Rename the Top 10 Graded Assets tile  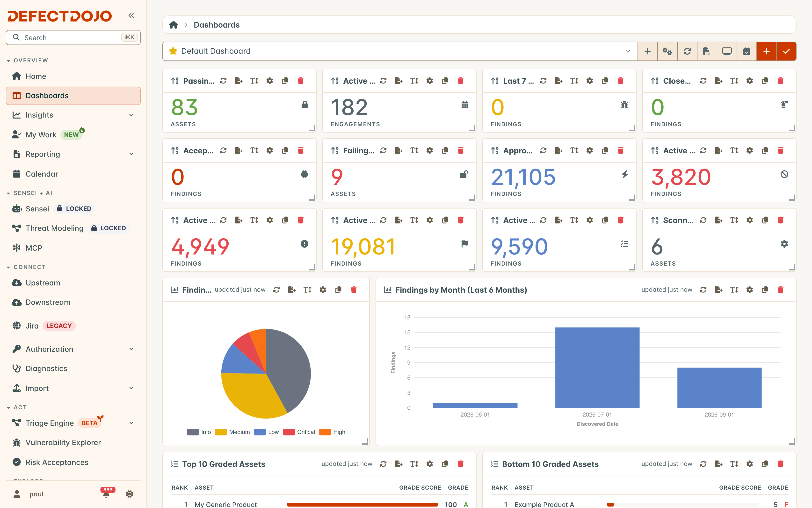point(414,464)
